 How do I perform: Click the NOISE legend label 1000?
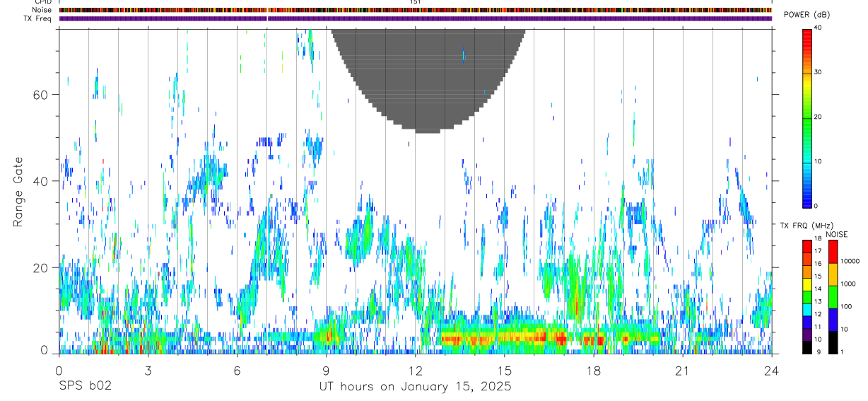click(x=848, y=284)
